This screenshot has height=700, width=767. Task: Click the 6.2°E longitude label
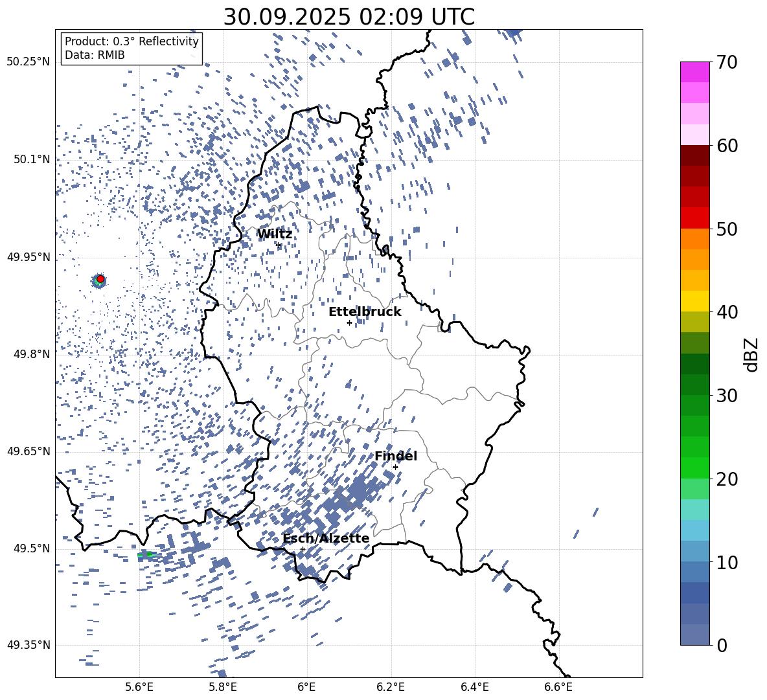tap(391, 687)
